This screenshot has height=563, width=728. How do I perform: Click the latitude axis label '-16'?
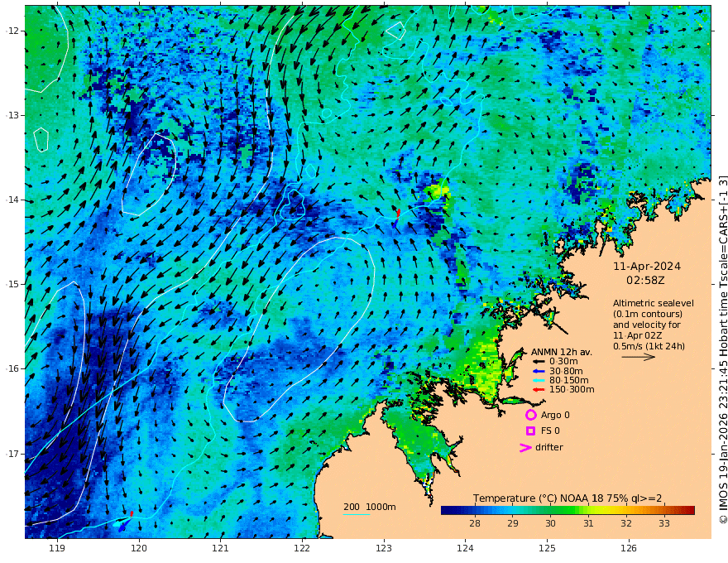(12, 368)
